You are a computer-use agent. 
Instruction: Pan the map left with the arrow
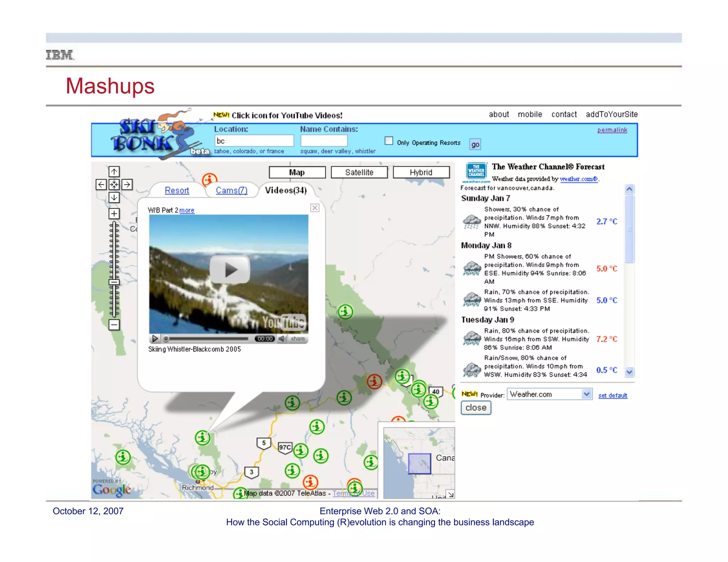point(101,185)
